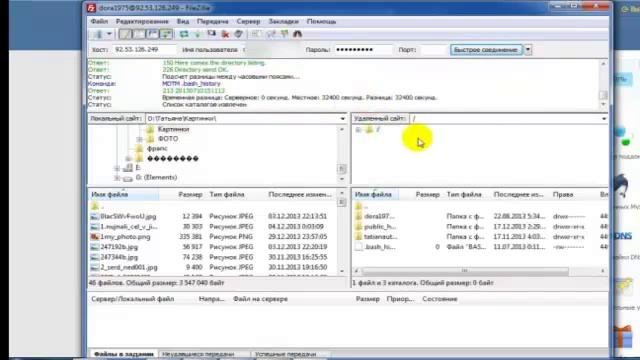Click the Хост input field
The image size is (640, 360).
145,50
